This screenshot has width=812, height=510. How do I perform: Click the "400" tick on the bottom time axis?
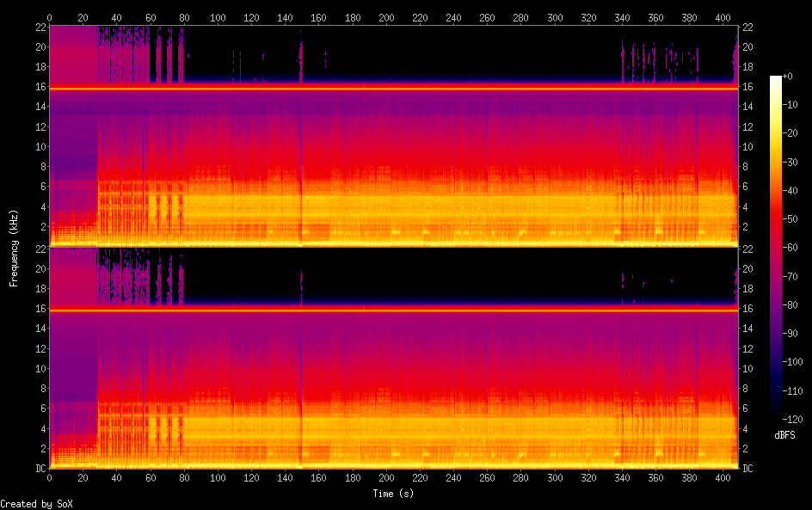coord(723,478)
